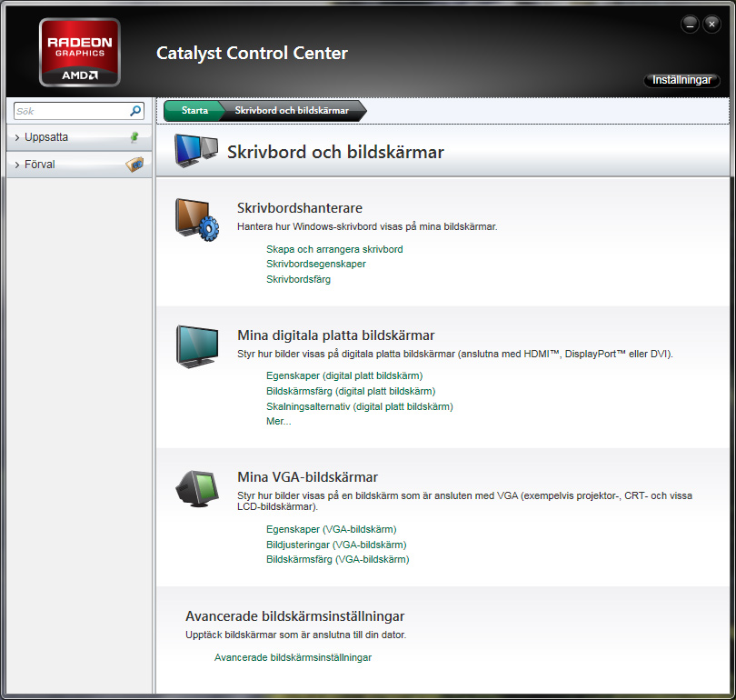The height and width of the screenshot is (700, 736).
Task: Click the Radeon Graphics AMD logo
Action: tap(80, 52)
